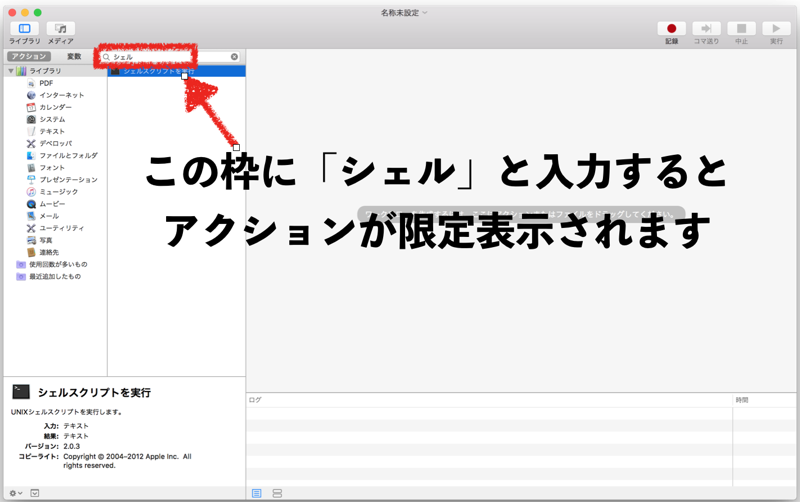Collapse the ライブラリ tree triangle
800x502 pixels.
coord(11,71)
